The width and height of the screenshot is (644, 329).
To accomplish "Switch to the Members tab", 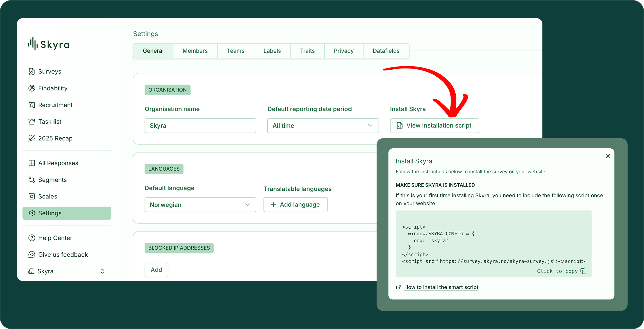I will pyautogui.click(x=195, y=51).
